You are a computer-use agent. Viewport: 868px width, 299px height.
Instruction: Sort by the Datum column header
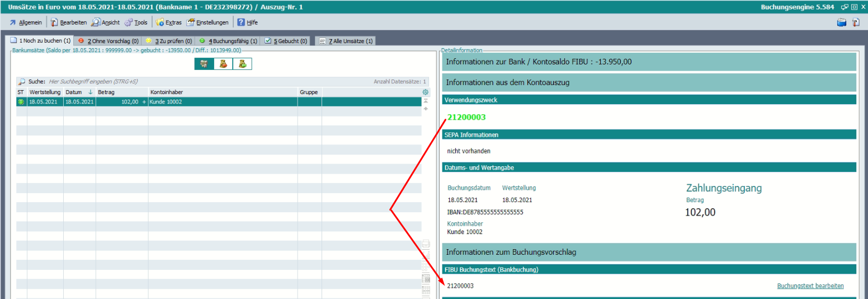click(74, 92)
